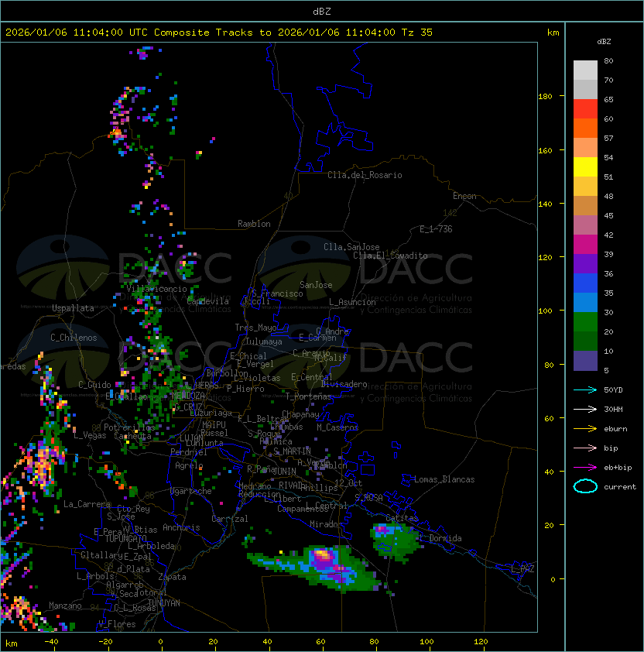Click the 'current' legend label

click(x=620, y=487)
